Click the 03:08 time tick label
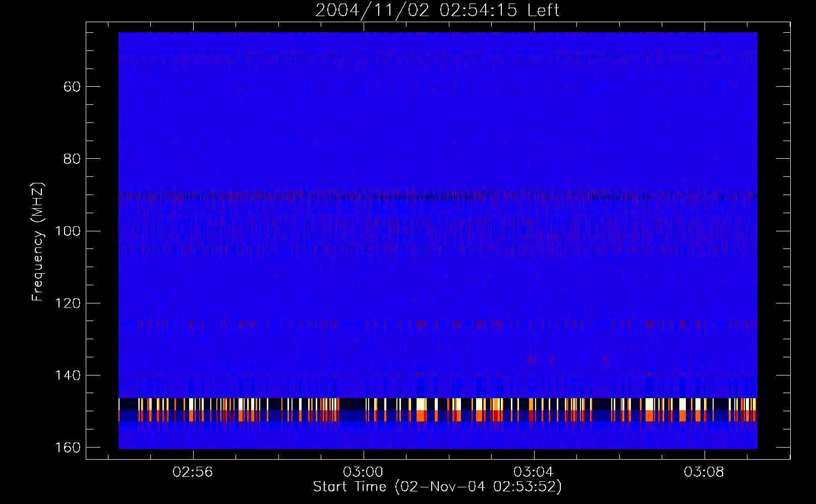Image resolution: width=816 pixels, height=504 pixels. pos(704,472)
